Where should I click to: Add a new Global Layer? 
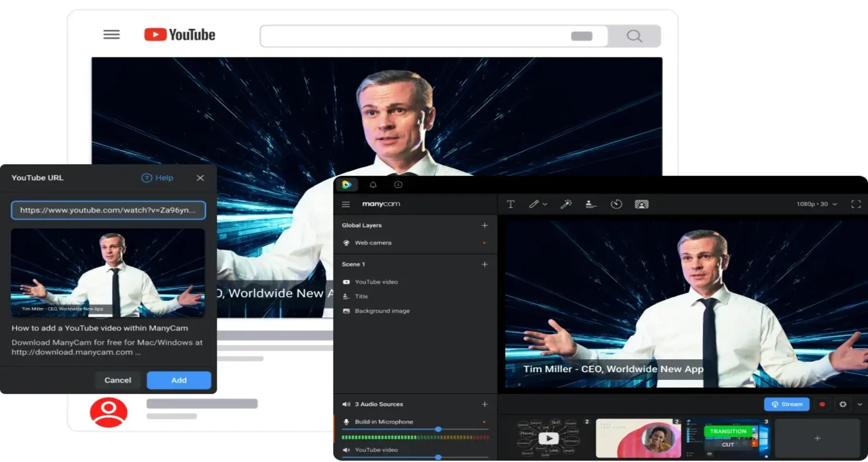(x=485, y=225)
